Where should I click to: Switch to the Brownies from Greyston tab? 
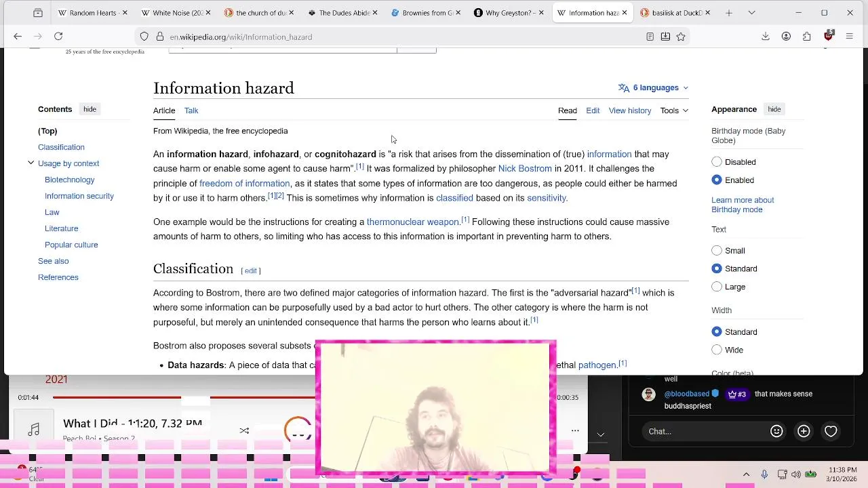(428, 13)
